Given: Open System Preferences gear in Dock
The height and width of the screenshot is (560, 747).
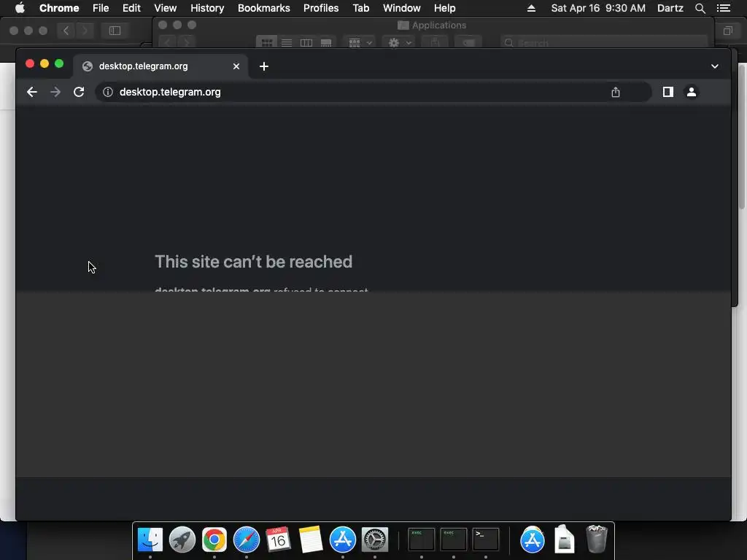Looking at the screenshot, I should (x=375, y=540).
